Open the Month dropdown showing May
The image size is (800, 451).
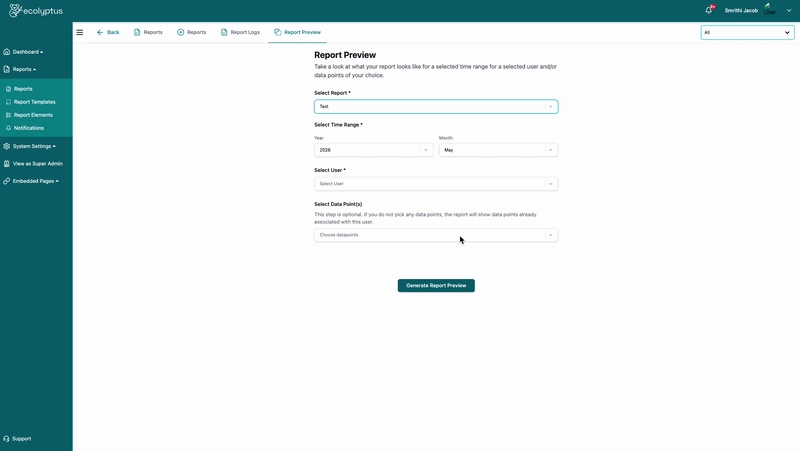pyautogui.click(x=498, y=150)
